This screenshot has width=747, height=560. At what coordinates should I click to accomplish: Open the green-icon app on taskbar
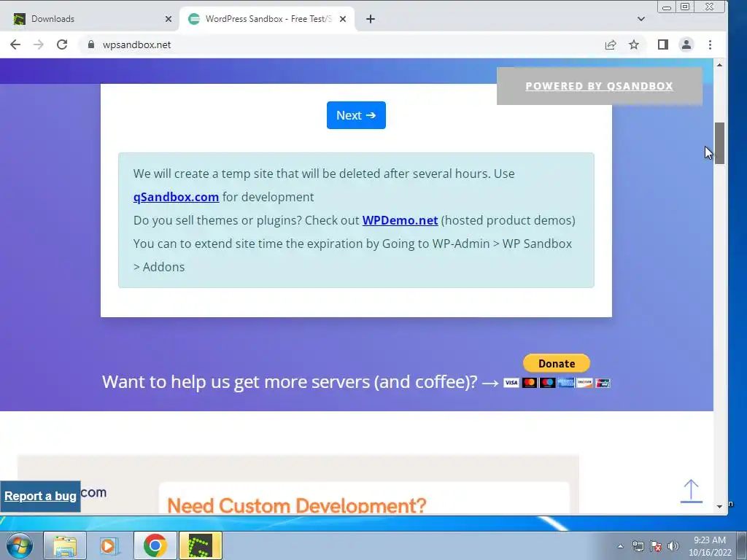click(x=201, y=545)
